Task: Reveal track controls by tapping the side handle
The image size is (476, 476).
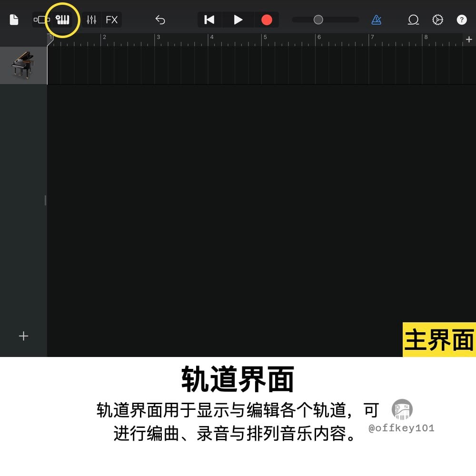Action: pos(45,200)
